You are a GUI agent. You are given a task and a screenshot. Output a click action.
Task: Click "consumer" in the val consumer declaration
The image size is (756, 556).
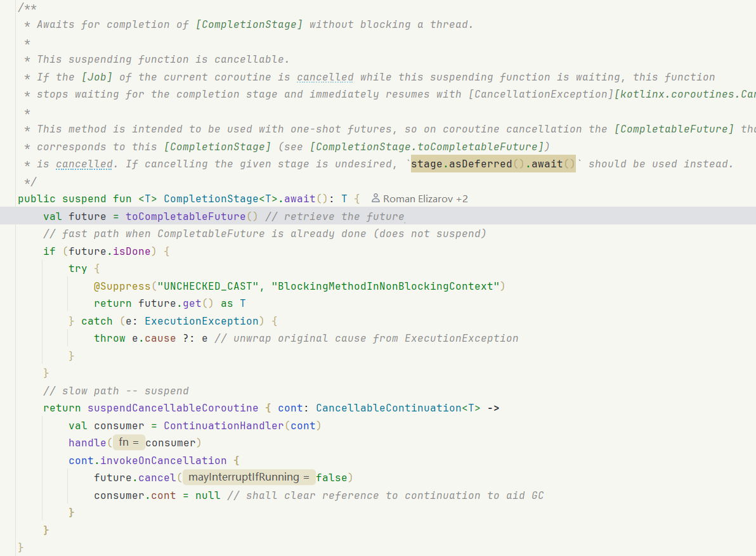(119, 426)
